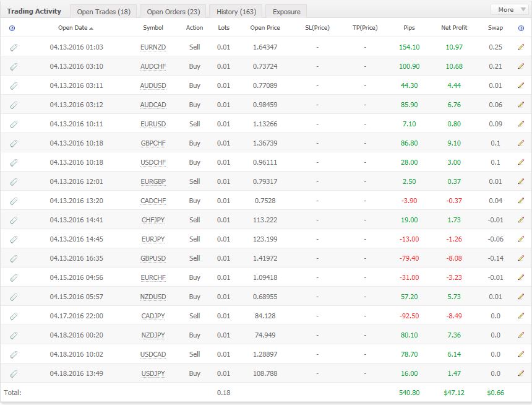Click the tag icon in the GBPUSD row
The image size is (532, 405).
(x=14, y=259)
